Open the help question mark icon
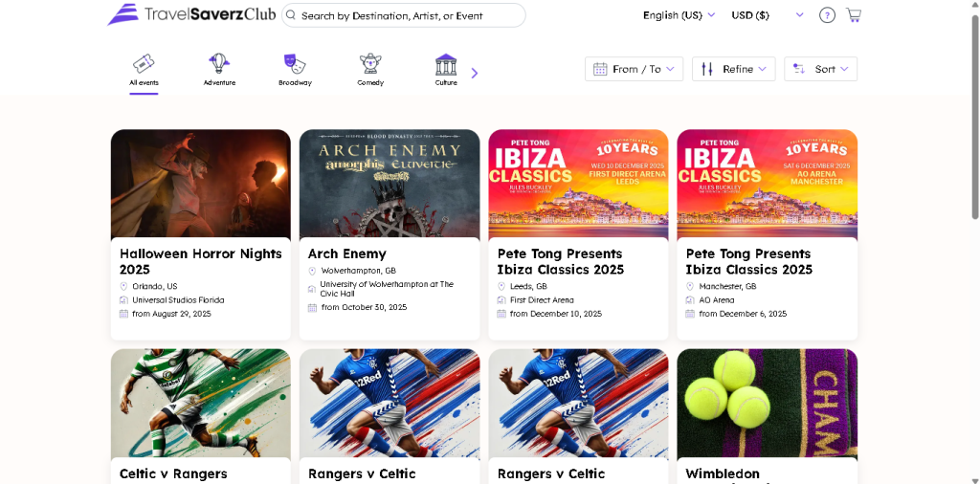 click(x=827, y=15)
